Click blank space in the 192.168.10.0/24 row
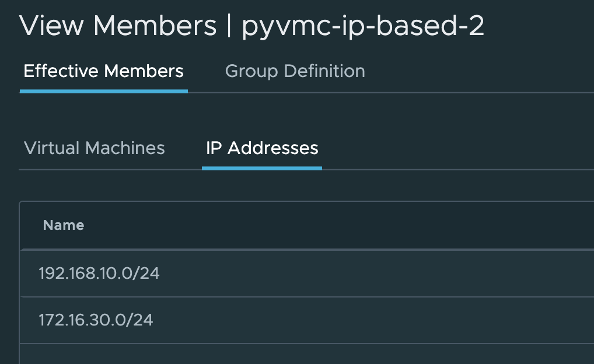Screen dimensions: 594x364 point(379,273)
